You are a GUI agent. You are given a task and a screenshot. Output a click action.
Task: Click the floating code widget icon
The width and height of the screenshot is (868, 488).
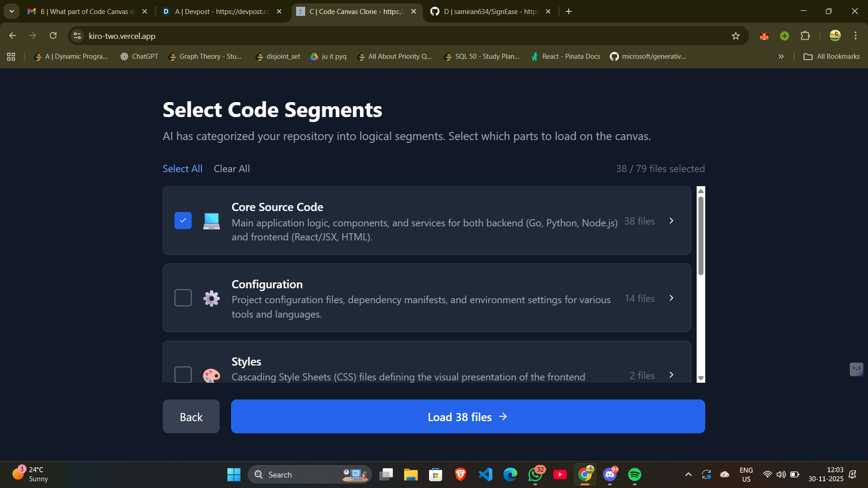coord(856,369)
